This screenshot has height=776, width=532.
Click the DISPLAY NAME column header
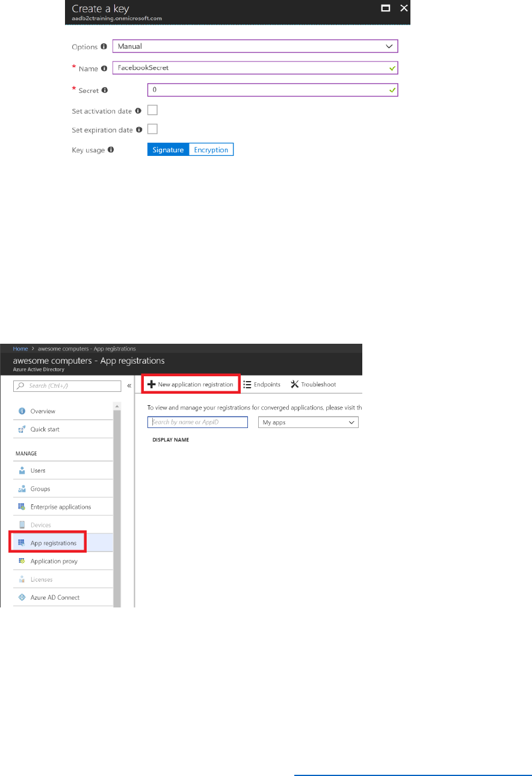click(x=171, y=440)
